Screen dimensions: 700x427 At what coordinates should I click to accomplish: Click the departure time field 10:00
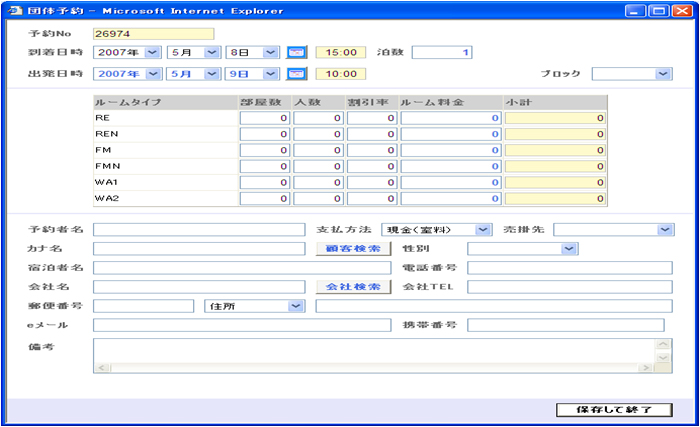click(341, 74)
